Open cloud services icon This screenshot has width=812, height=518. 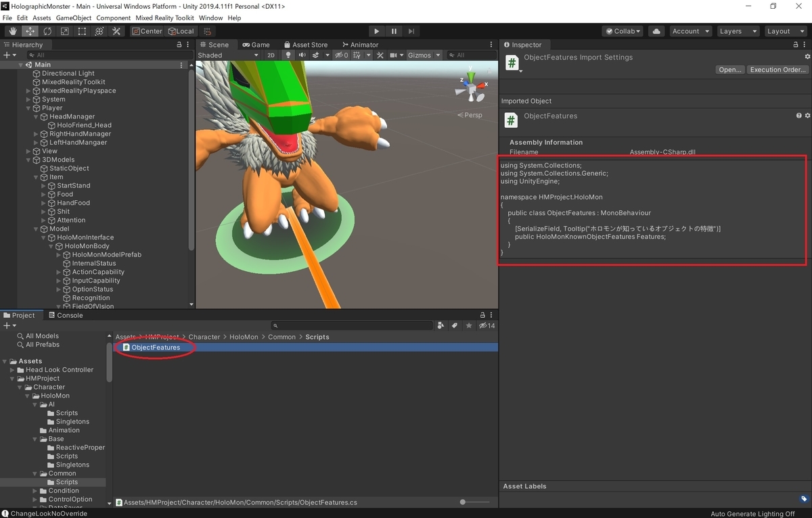[x=656, y=31]
